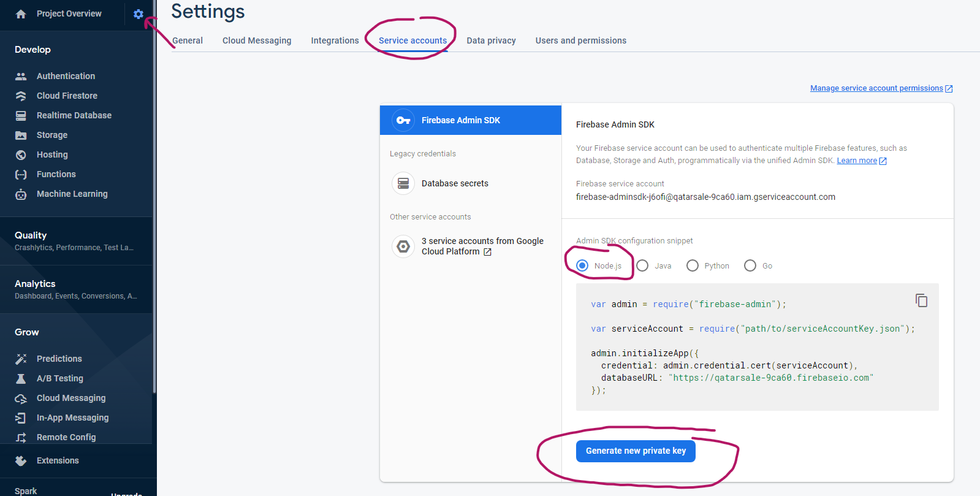
Task: Click the Spark plan label
Action: click(x=26, y=491)
